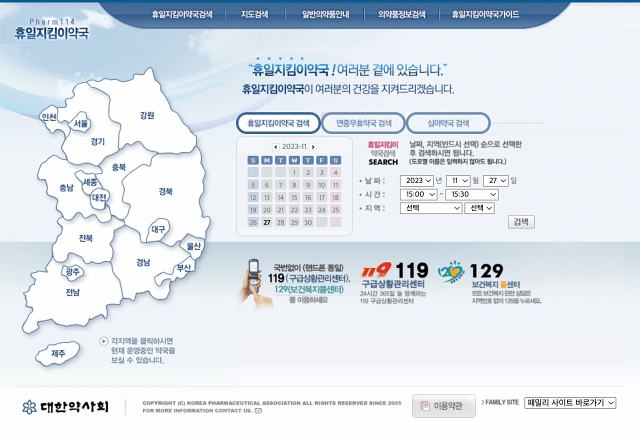Select 경기 region on the map
Image resolution: width=640 pixels, height=440 pixels.
click(97, 142)
